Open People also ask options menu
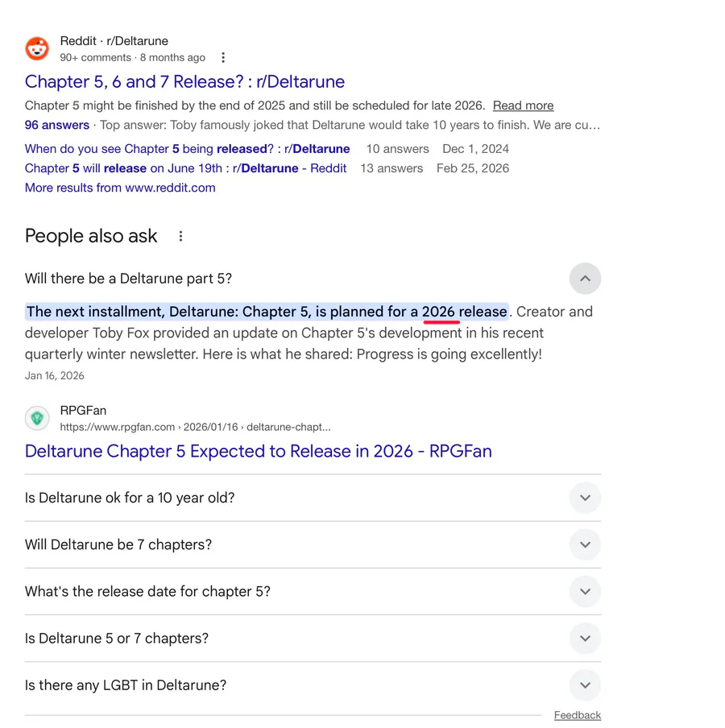725x728 pixels. click(x=180, y=236)
